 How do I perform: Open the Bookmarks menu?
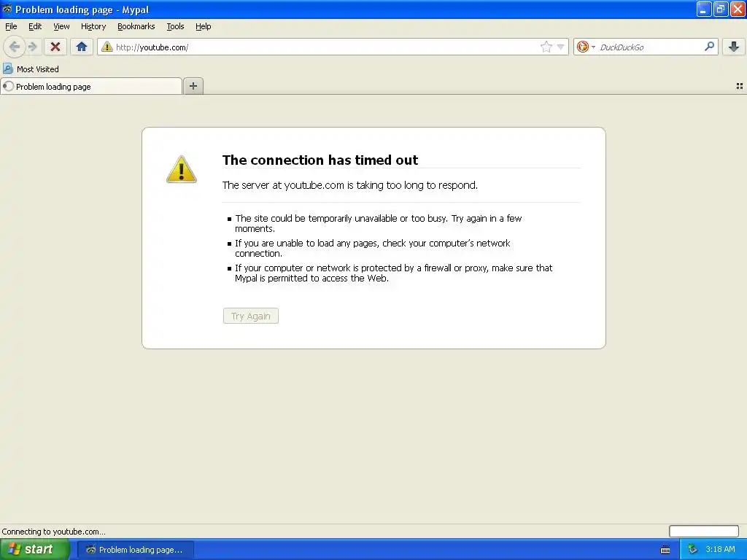(136, 26)
